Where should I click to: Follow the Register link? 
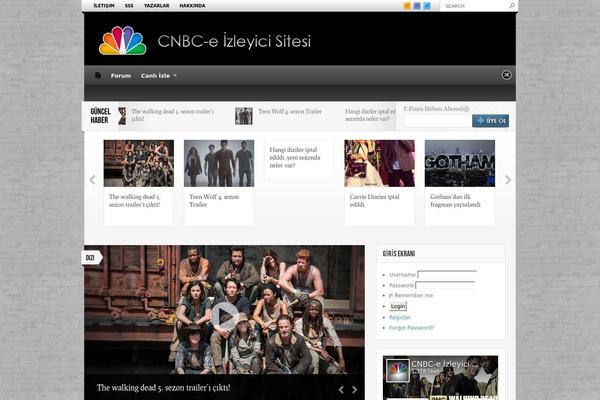point(399,317)
